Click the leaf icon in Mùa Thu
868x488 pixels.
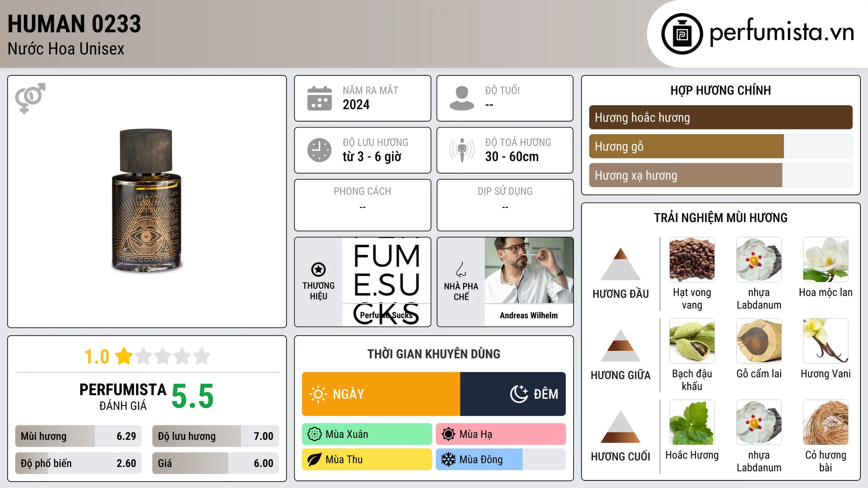click(x=314, y=460)
